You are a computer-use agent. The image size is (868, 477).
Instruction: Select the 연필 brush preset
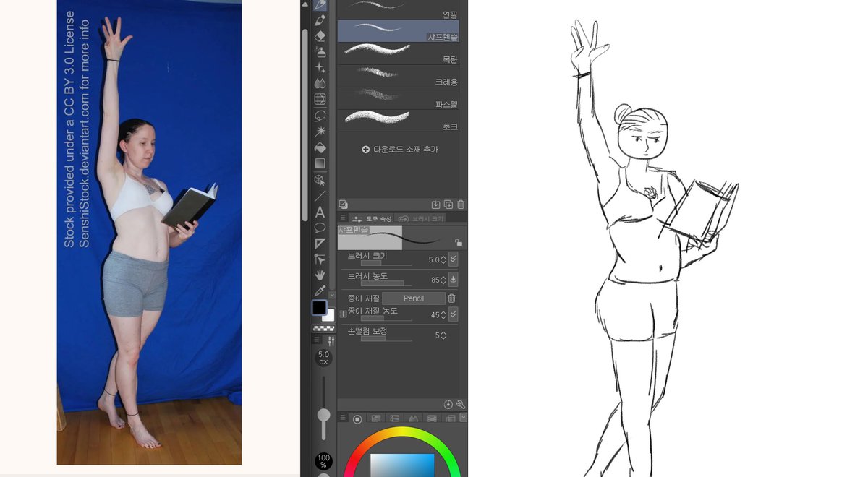399,9
